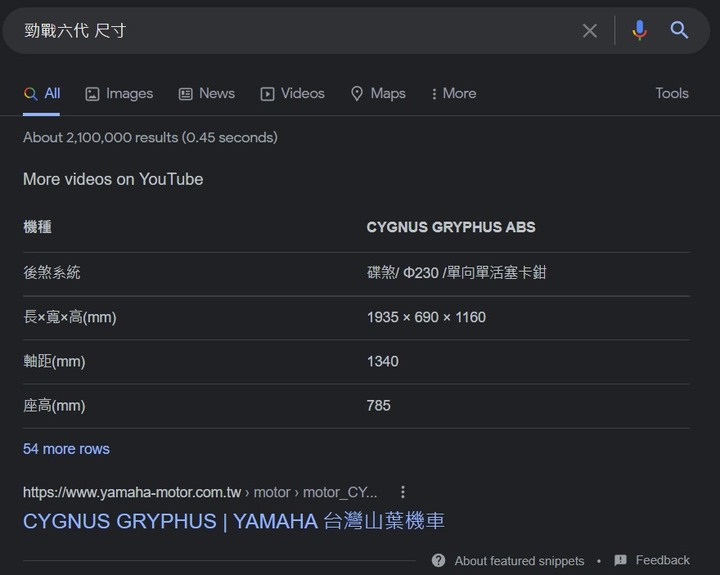Expand the More search categories menu
The image size is (720, 575).
coord(454,94)
